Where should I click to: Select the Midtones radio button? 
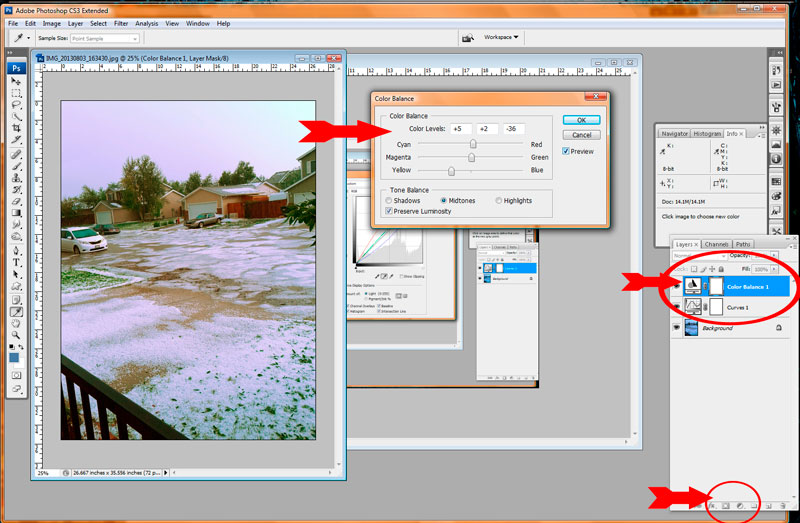443,201
